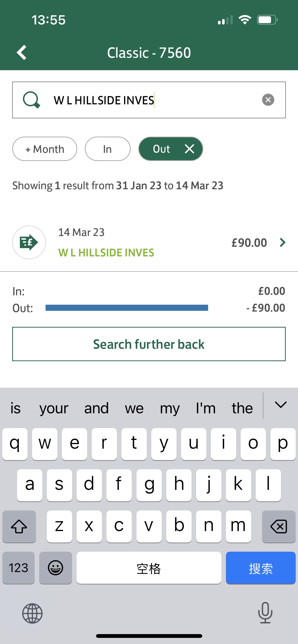This screenshot has width=298, height=644.
Task: Tap the search magnifier icon
Action: (31, 100)
